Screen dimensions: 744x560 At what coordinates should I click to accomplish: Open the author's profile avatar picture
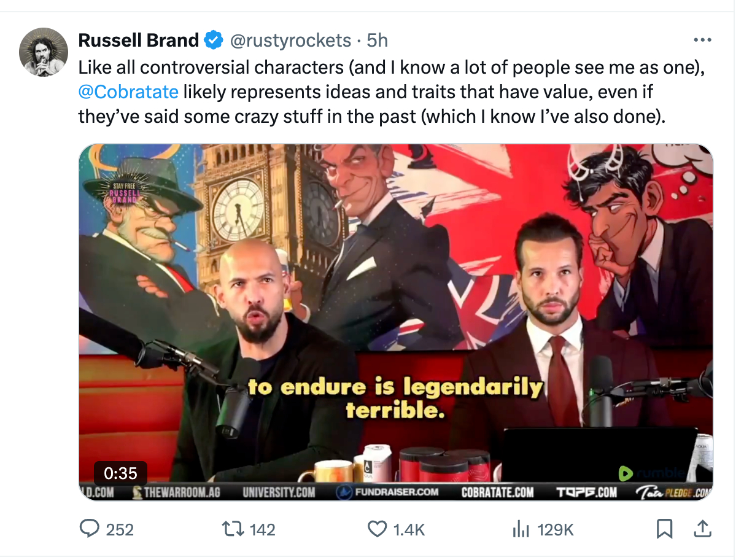coord(43,52)
